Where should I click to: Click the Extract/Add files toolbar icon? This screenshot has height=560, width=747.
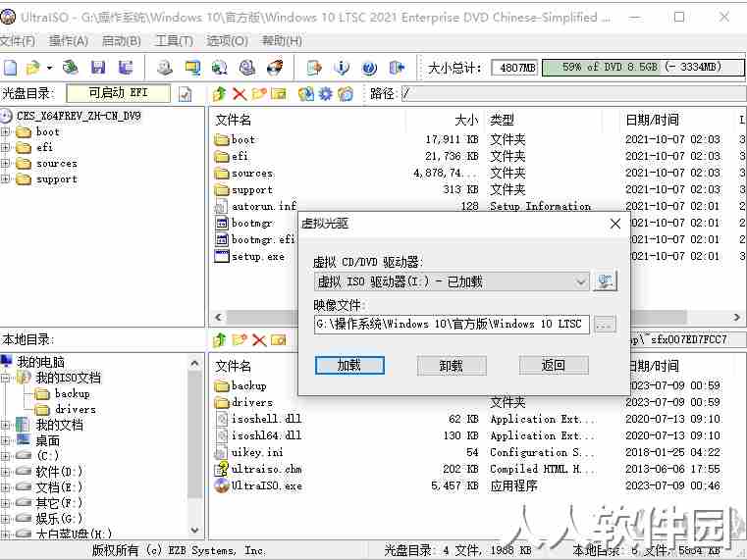(x=314, y=68)
